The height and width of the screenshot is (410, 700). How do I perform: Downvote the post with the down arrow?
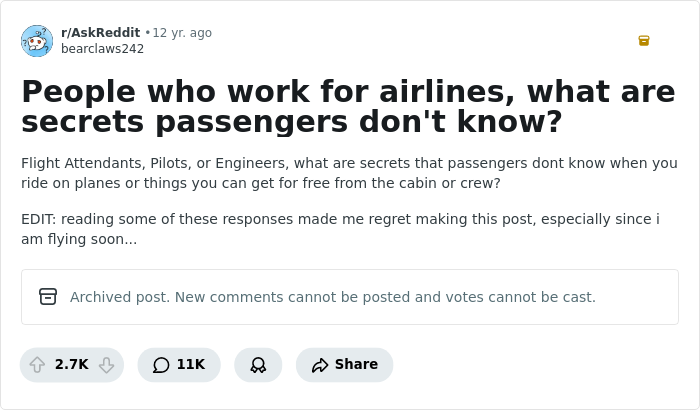(x=106, y=365)
